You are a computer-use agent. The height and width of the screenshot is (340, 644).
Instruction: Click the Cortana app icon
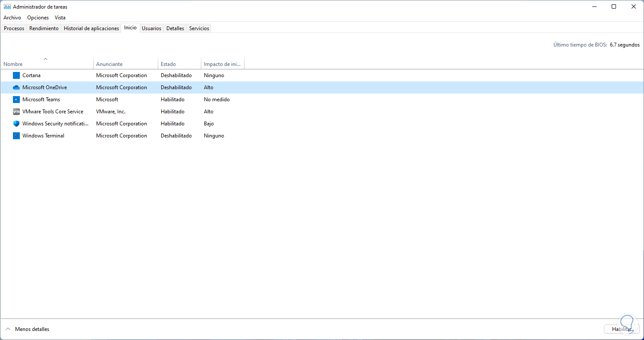tap(16, 75)
